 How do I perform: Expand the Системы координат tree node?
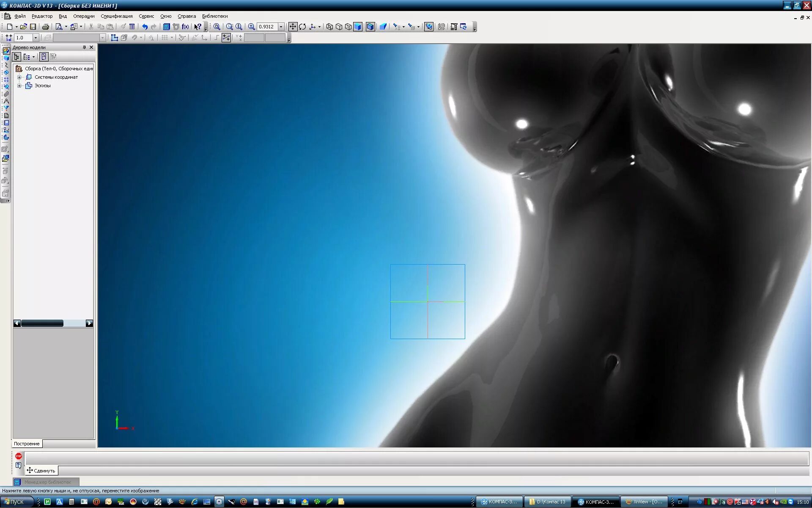19,77
